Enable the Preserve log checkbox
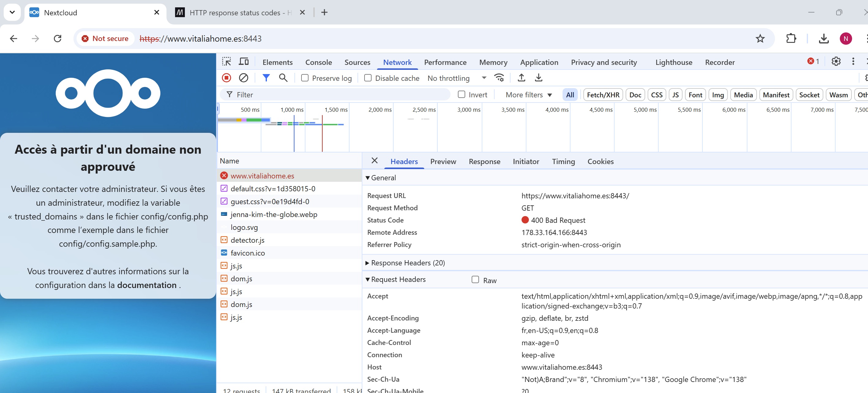This screenshot has height=393, width=868. 305,78
